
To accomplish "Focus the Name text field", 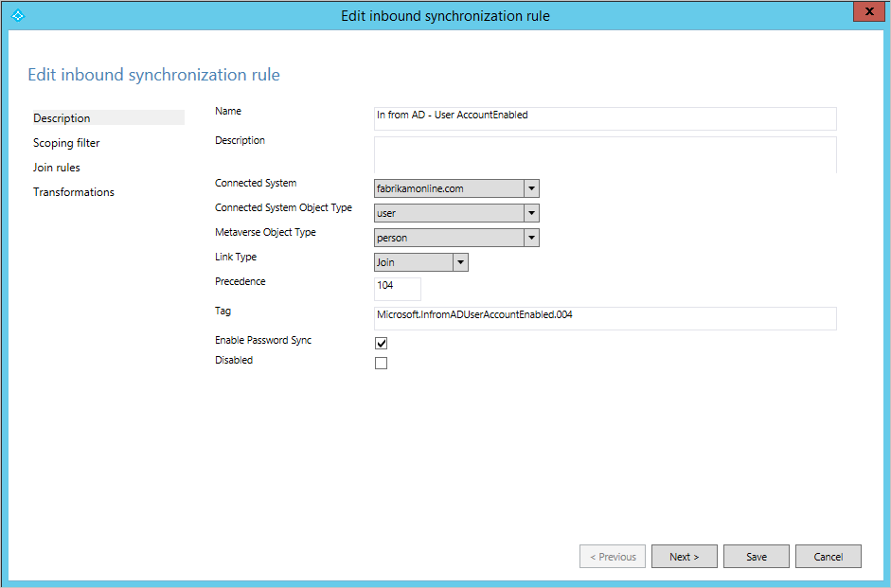I will (x=605, y=118).
